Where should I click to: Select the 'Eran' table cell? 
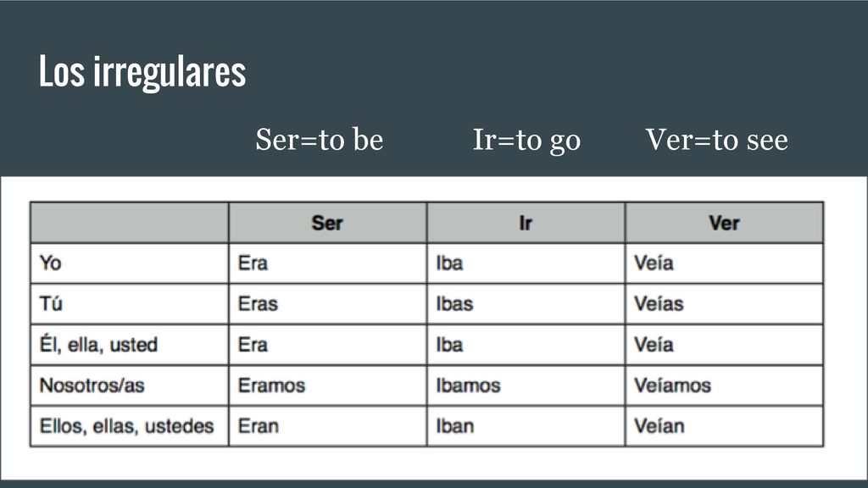[328, 426]
